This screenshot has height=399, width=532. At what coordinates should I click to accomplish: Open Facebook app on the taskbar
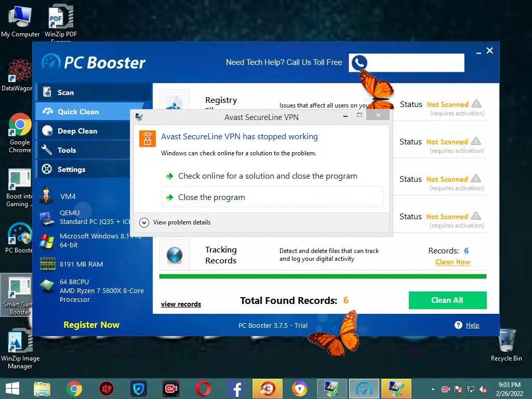(235, 389)
